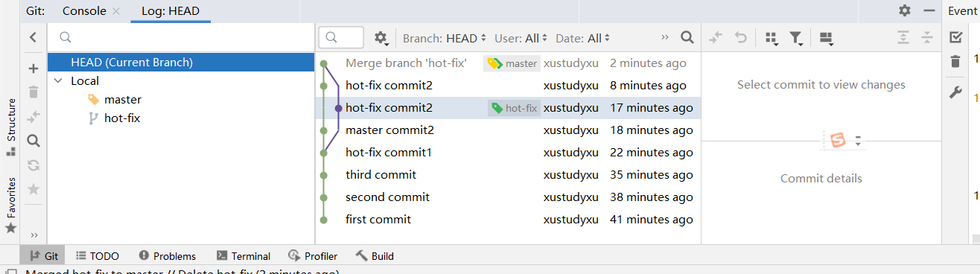Open the Build tool window tab
Image resolution: width=980 pixels, height=274 pixels.
(x=375, y=256)
